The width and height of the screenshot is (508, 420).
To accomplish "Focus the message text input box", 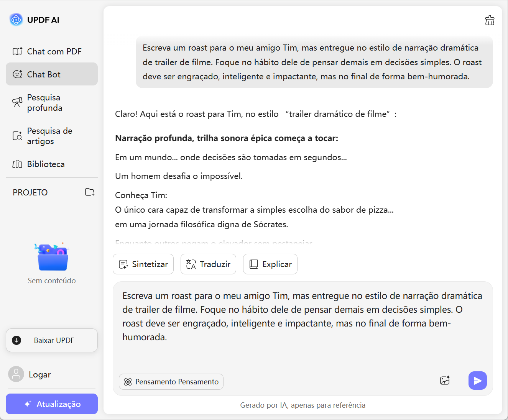I will tap(302, 326).
